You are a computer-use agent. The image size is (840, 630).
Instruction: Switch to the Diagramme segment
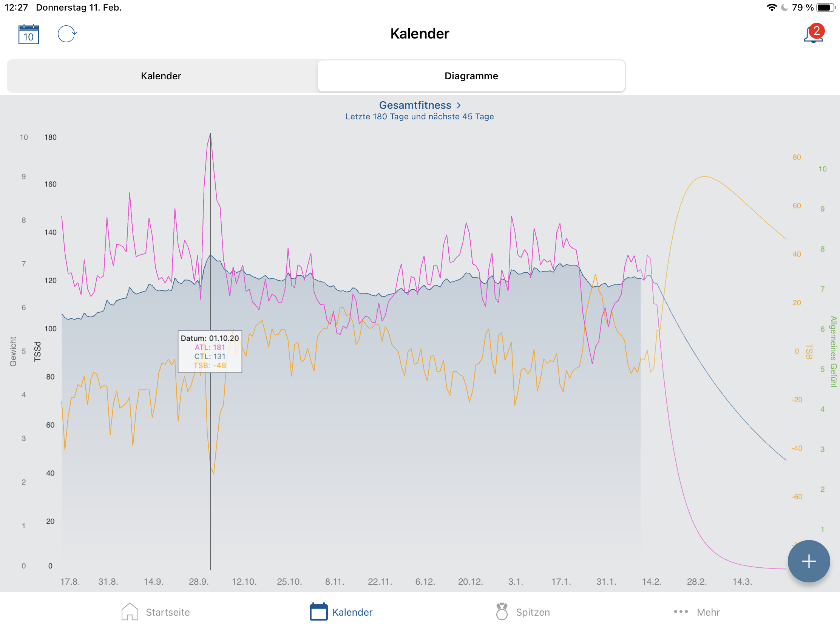coord(471,76)
